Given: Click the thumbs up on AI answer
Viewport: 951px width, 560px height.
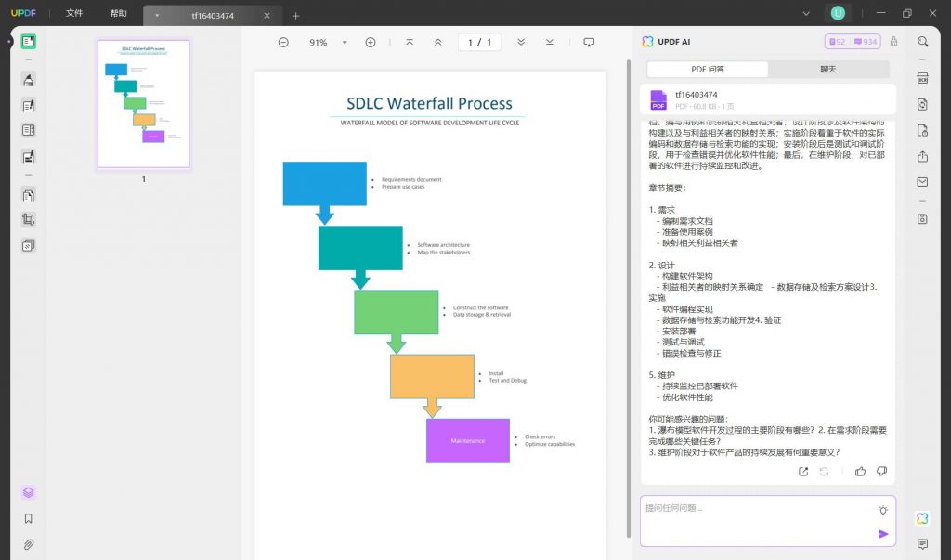Looking at the screenshot, I should tap(860, 472).
